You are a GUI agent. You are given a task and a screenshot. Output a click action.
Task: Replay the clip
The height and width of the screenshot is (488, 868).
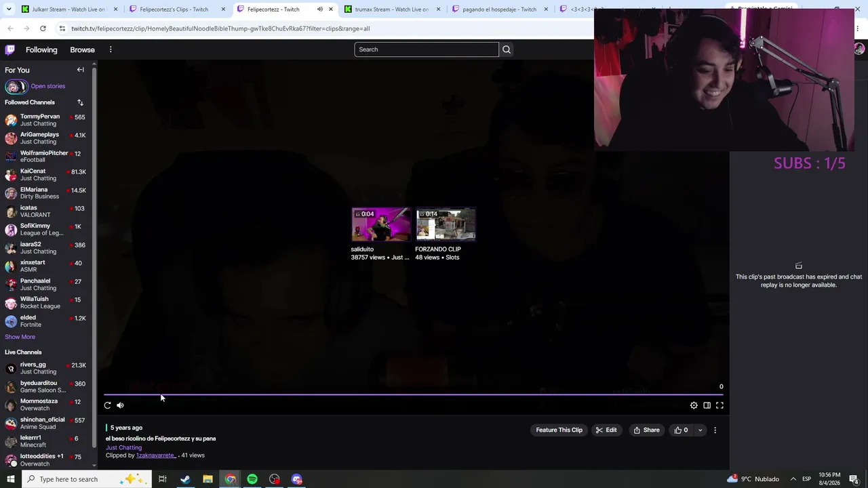(x=107, y=405)
